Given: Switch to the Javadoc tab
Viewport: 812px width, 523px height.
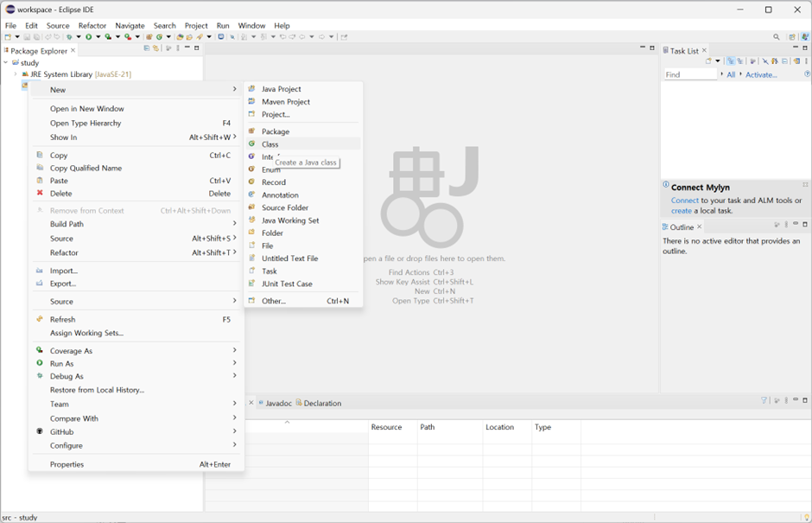Looking at the screenshot, I should point(275,403).
